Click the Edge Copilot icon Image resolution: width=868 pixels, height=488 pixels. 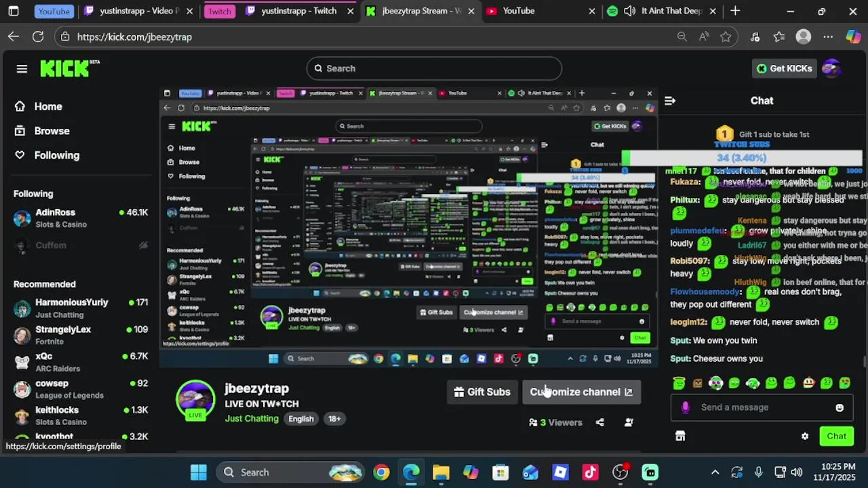click(x=853, y=37)
